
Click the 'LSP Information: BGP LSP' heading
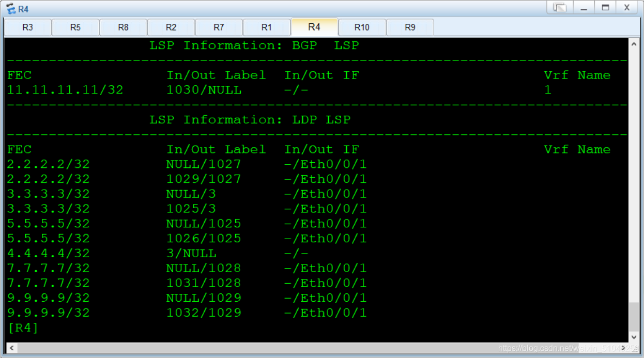[254, 45]
